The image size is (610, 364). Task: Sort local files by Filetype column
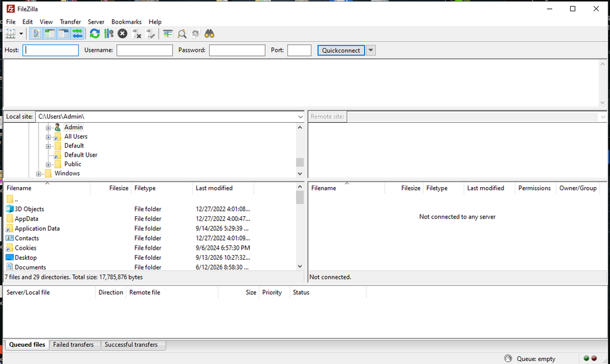[162, 188]
